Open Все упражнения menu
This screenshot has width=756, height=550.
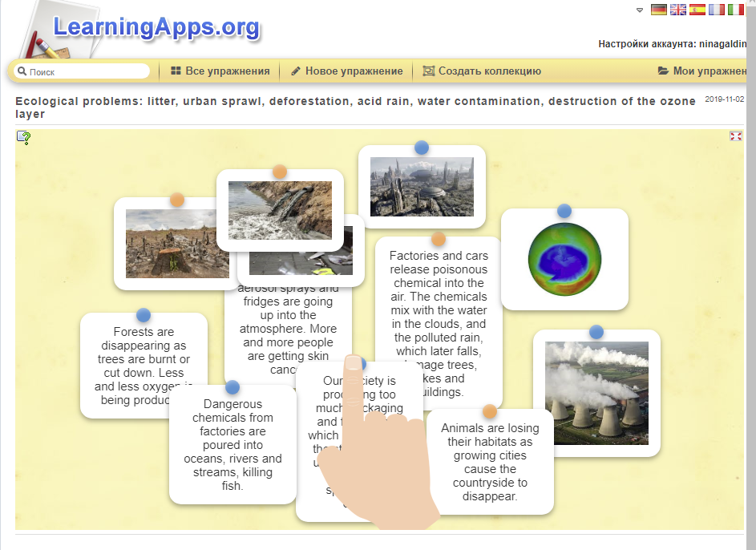click(220, 71)
